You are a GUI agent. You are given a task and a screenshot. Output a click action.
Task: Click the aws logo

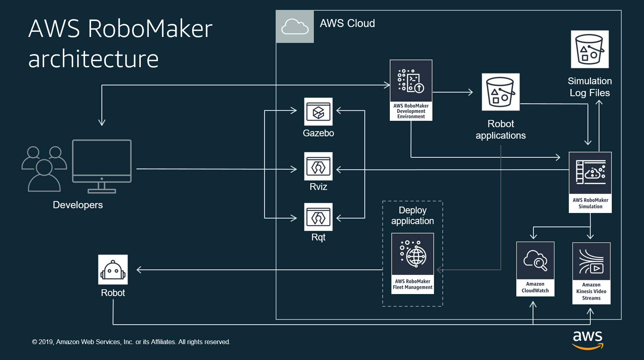588,340
